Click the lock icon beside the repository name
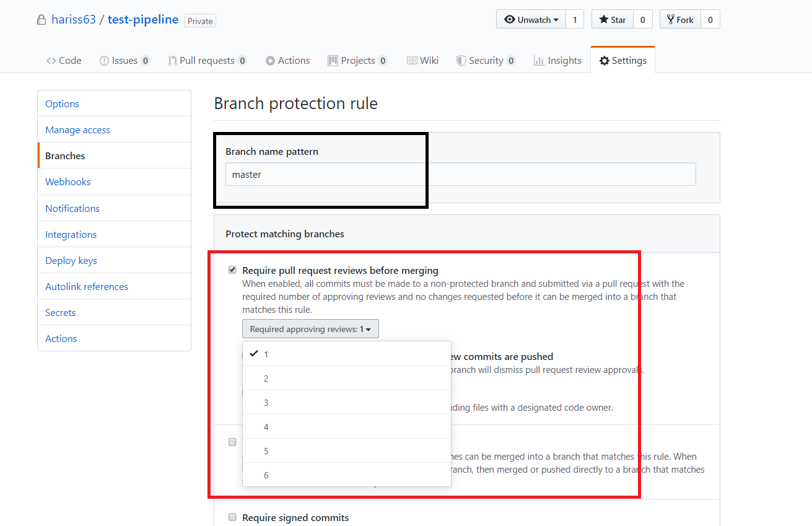Viewport: 812px width, 526px height. coord(41,19)
